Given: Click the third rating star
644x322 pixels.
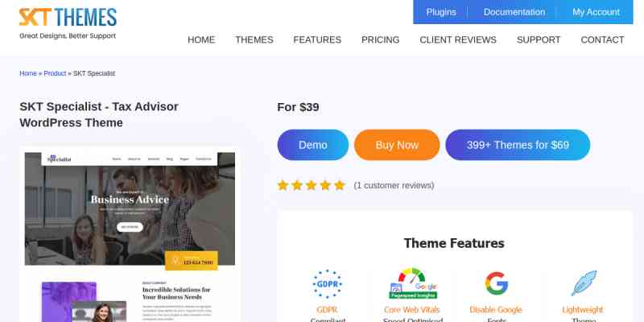Looking at the screenshot, I should tap(311, 185).
